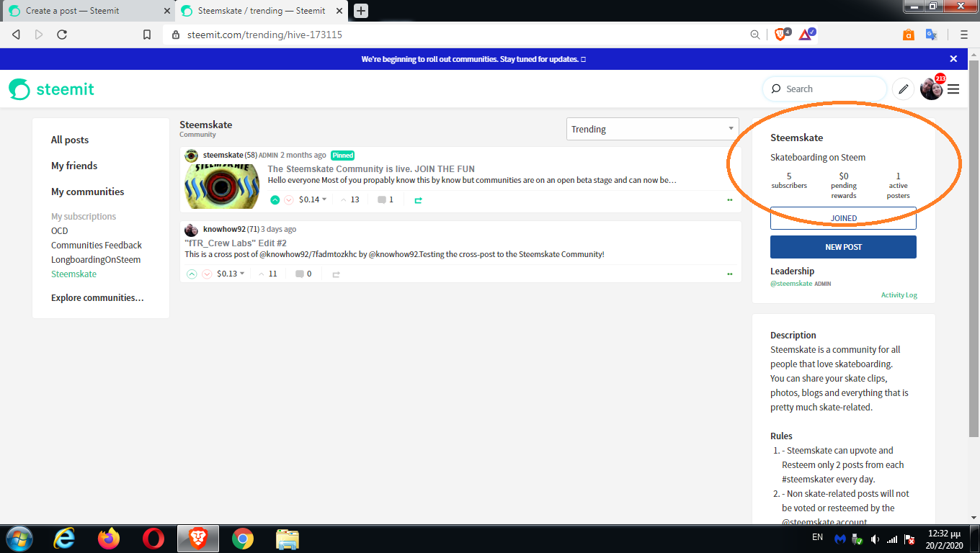Click the zoom magnifier icon in address bar
The image size is (980, 553).
tap(754, 35)
